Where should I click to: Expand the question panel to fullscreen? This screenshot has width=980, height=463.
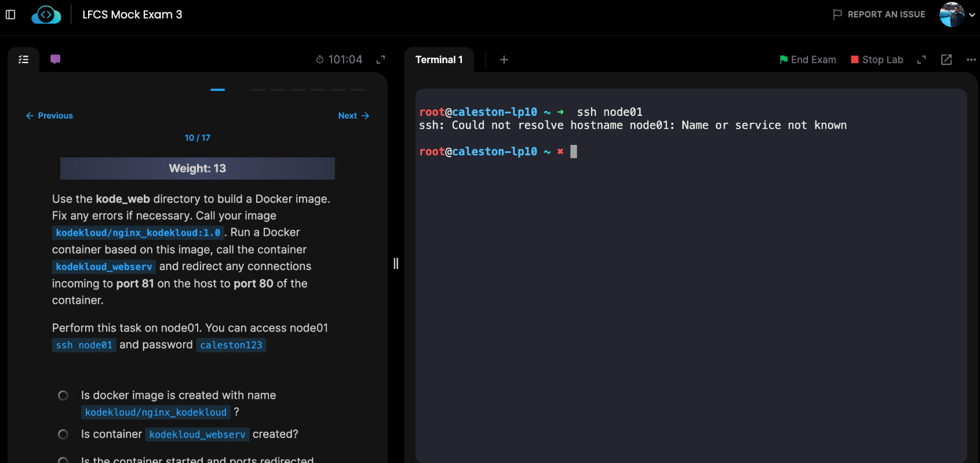pos(381,60)
